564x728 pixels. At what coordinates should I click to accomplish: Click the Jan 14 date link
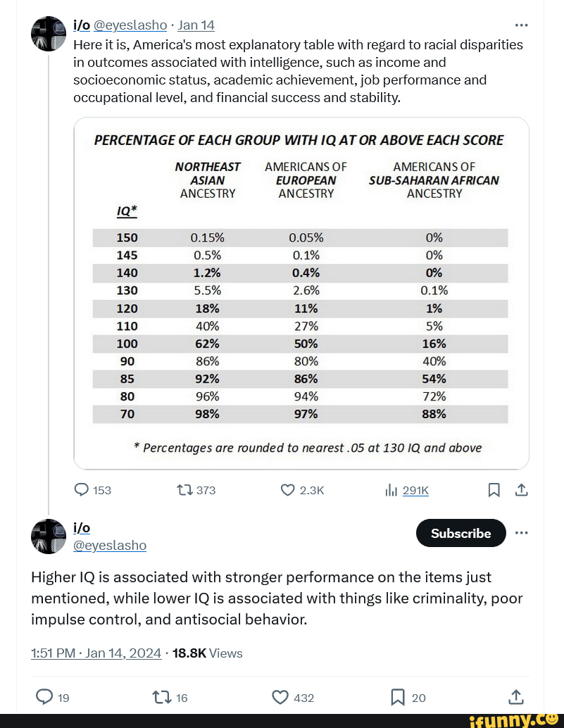[196, 25]
